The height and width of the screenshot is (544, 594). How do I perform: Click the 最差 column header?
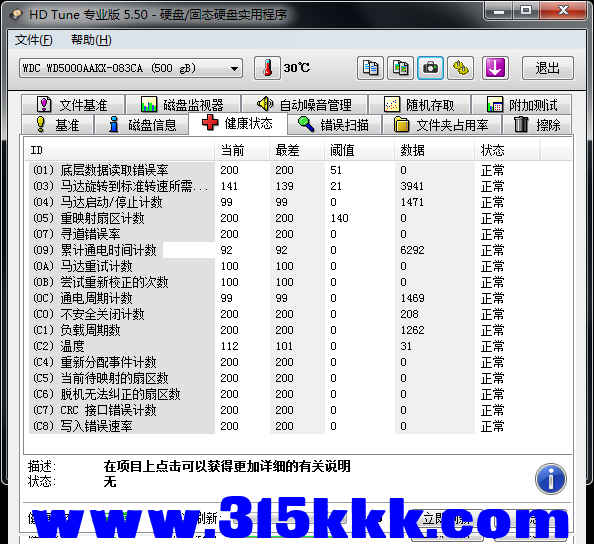[297, 150]
